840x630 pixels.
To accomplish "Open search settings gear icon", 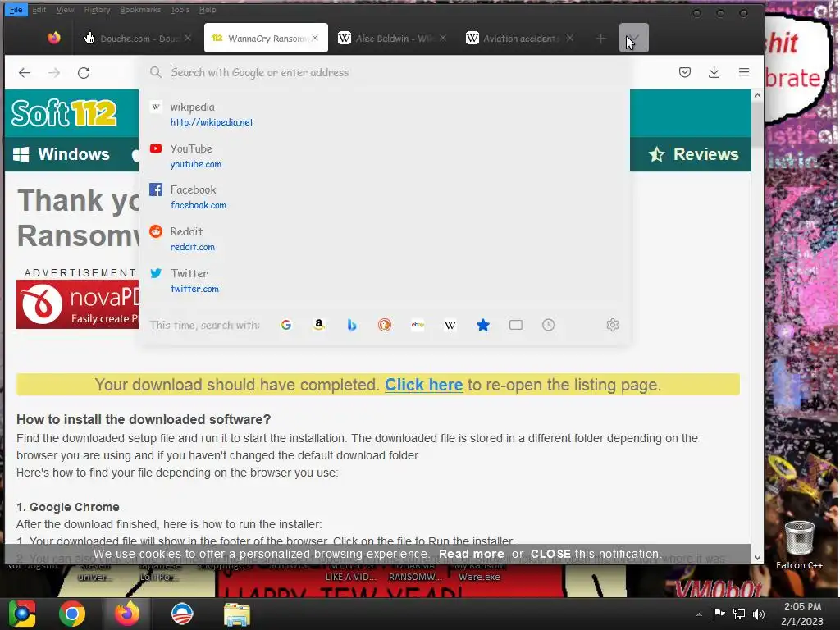I will tap(613, 325).
